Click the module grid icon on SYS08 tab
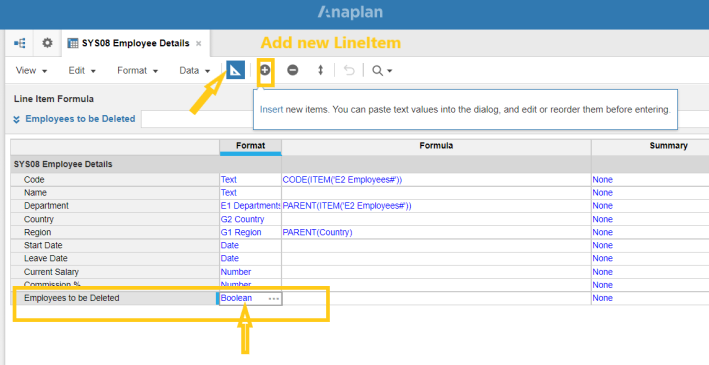 (x=72, y=43)
